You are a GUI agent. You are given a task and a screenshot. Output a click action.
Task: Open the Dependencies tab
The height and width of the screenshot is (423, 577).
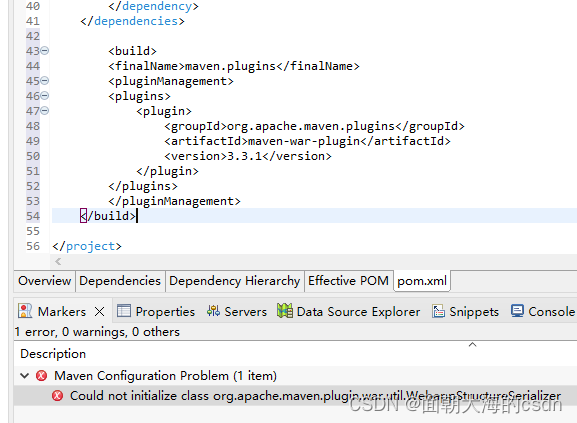click(120, 281)
